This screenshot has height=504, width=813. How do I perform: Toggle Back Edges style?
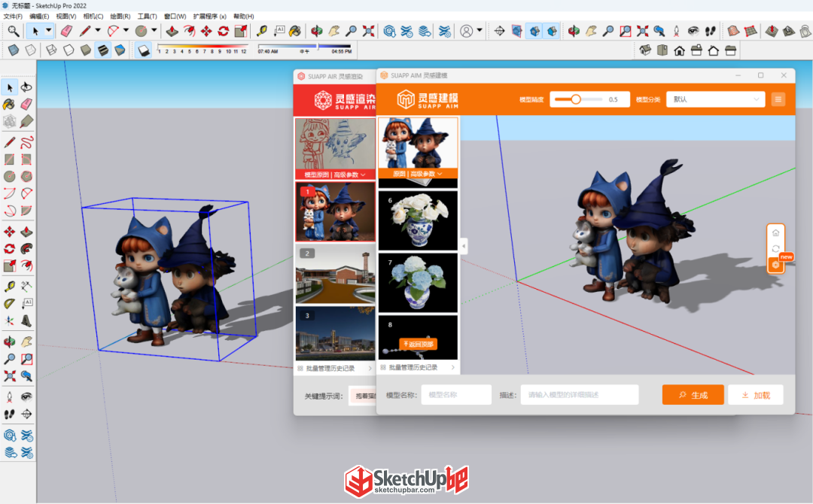point(31,50)
